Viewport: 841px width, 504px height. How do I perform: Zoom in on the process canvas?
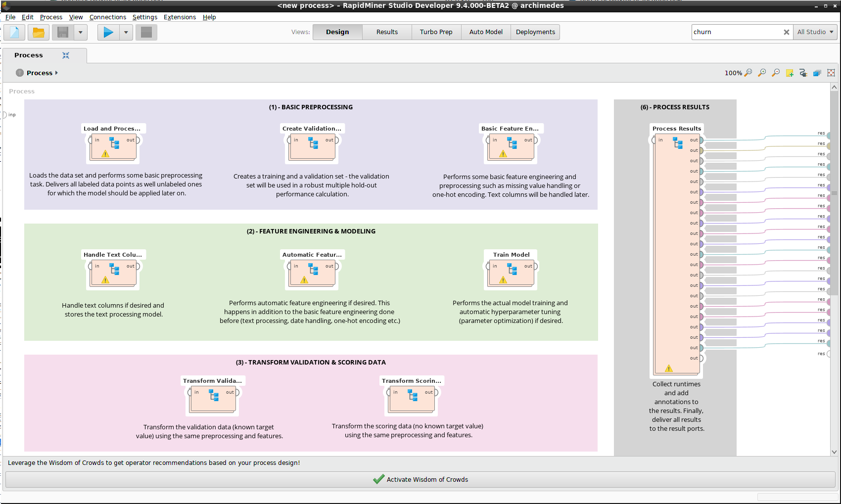(x=762, y=73)
